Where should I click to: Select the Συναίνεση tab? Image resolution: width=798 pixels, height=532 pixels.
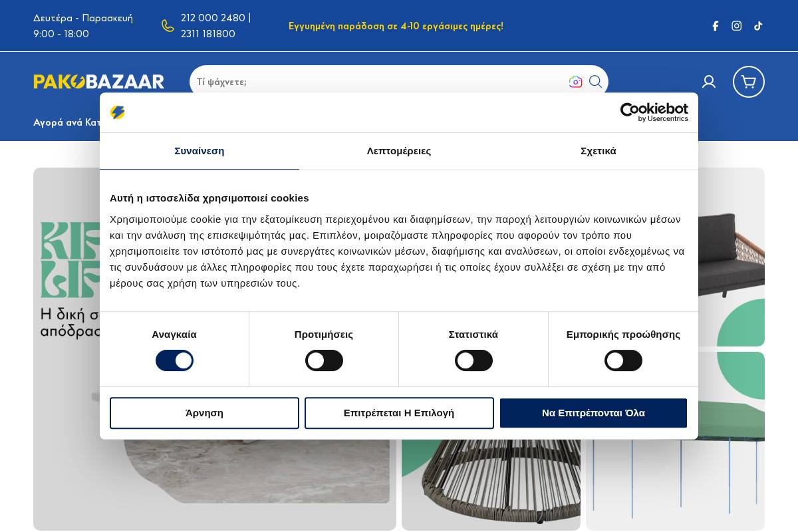click(199, 151)
